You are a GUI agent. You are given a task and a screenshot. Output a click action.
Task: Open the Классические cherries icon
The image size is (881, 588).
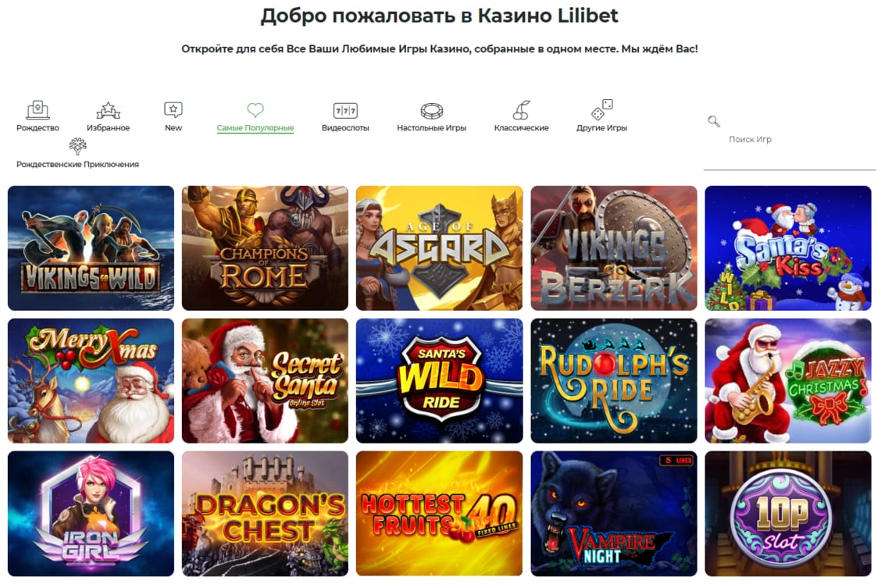521,110
